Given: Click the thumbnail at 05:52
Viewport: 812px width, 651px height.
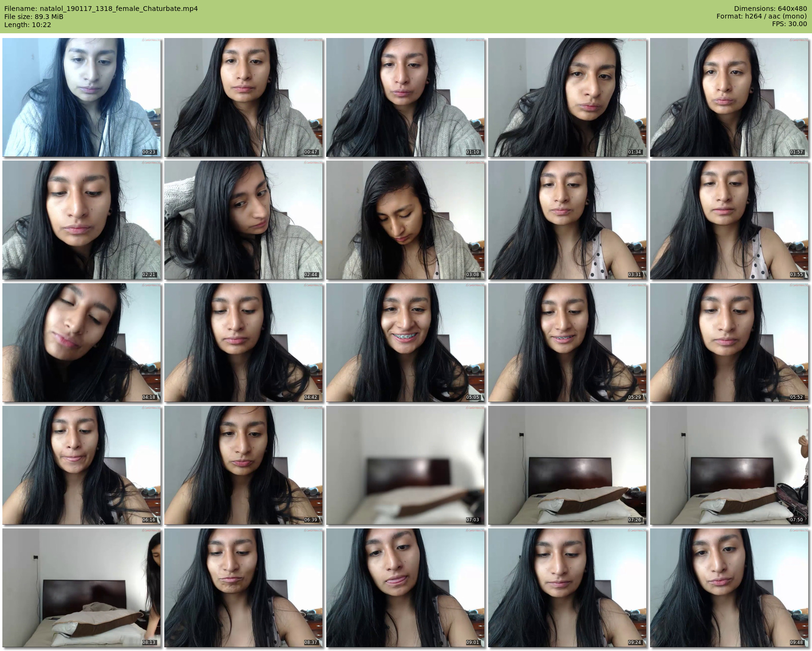Looking at the screenshot, I should click(x=729, y=343).
